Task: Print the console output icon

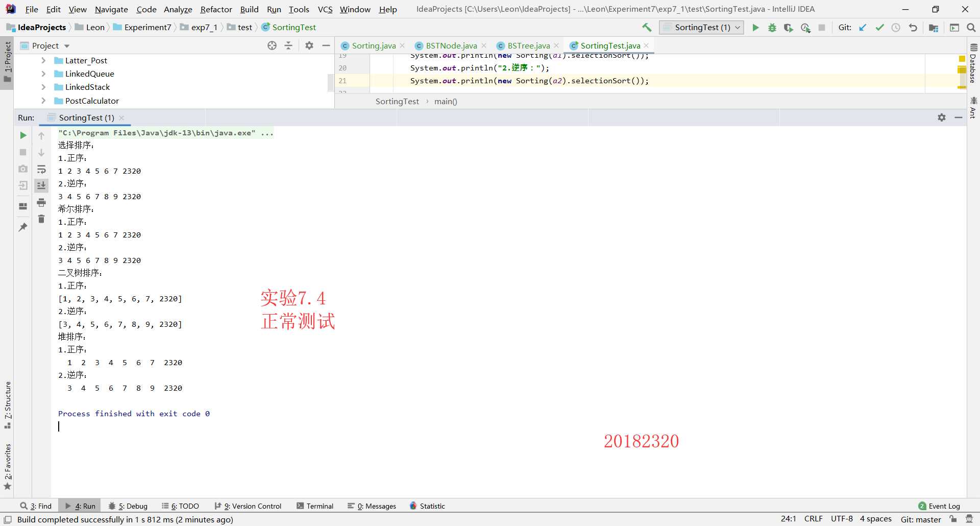Action: tap(41, 203)
